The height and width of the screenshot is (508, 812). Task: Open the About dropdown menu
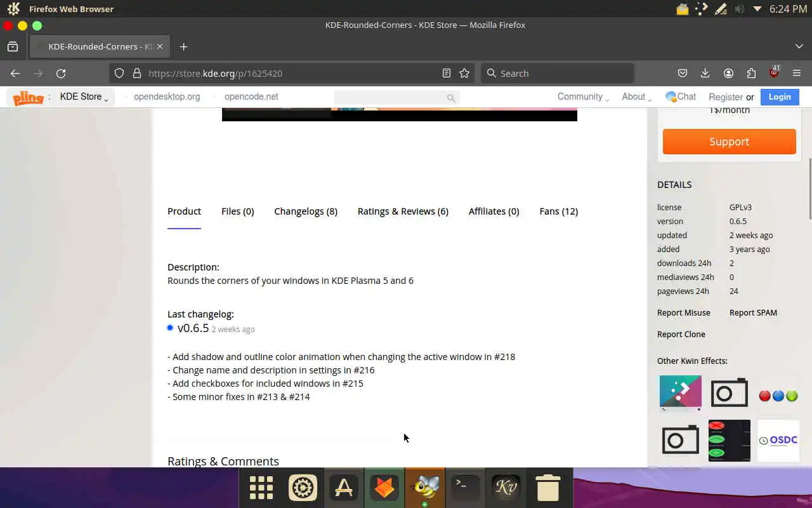[636, 97]
